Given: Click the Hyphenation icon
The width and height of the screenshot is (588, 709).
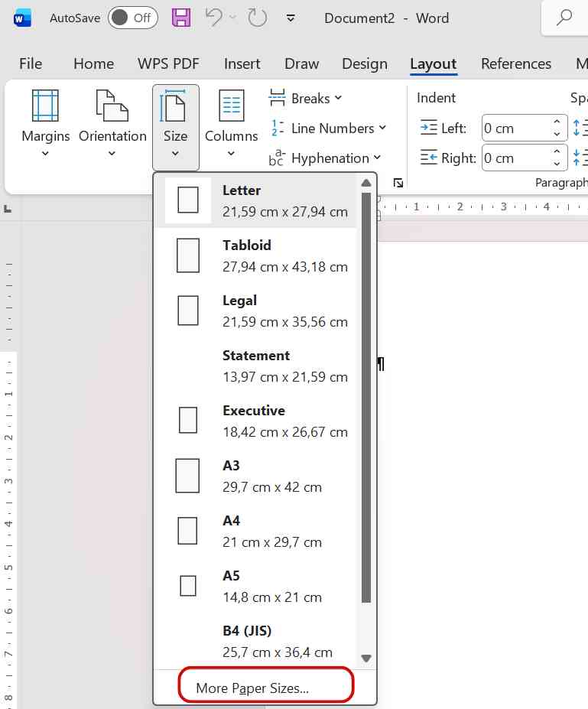Looking at the screenshot, I should (277, 158).
